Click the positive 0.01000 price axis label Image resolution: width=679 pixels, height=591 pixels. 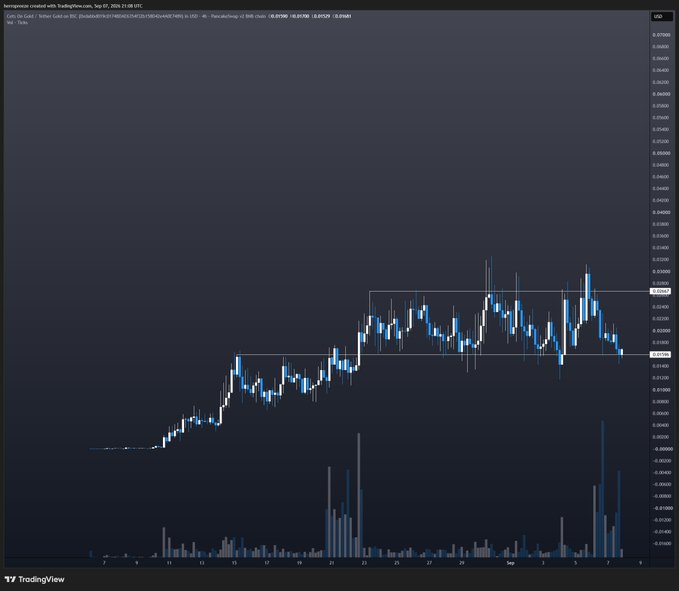coord(661,390)
